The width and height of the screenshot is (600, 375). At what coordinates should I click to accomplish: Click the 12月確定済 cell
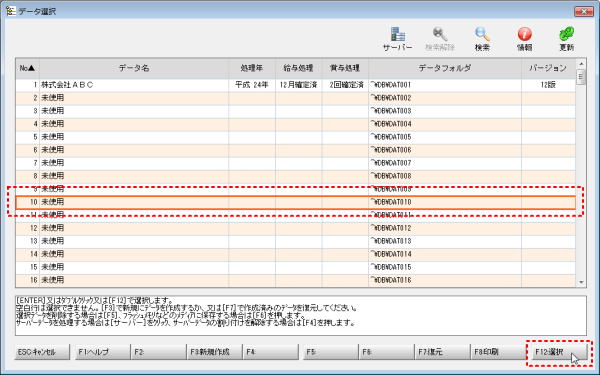[x=298, y=85]
